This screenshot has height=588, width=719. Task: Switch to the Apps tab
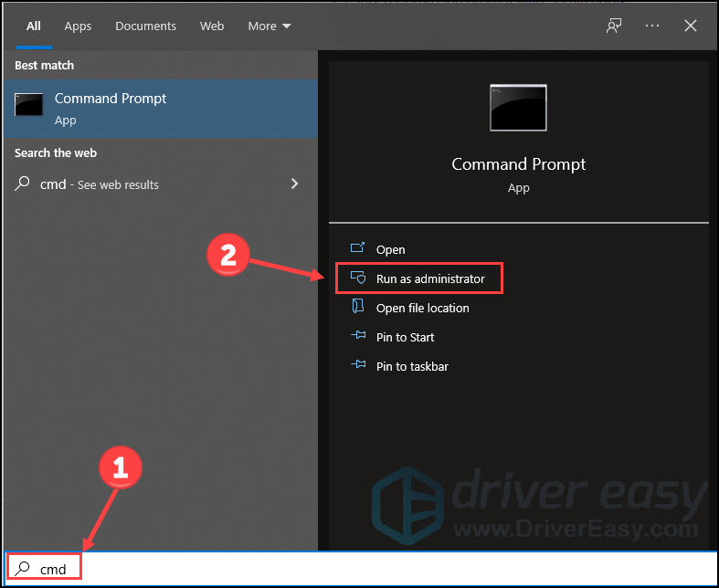click(x=78, y=26)
